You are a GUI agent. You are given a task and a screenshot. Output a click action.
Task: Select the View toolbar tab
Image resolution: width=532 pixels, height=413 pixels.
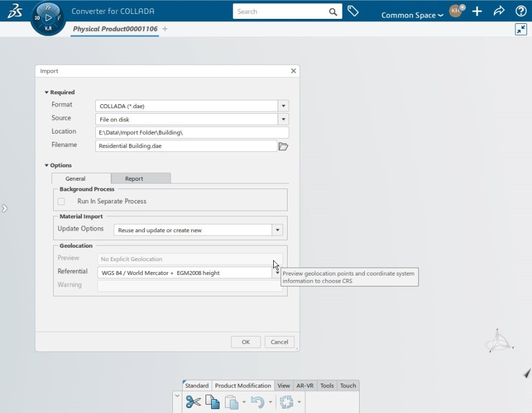(284, 385)
